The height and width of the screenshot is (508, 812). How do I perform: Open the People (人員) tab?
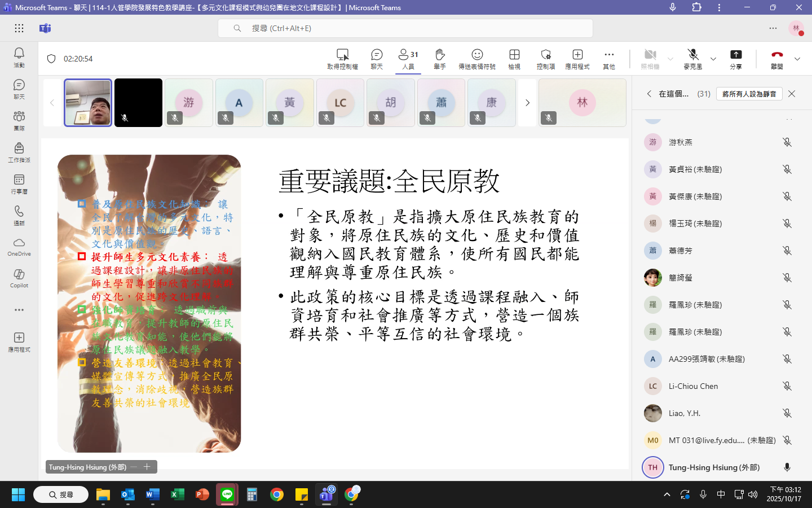pyautogui.click(x=408, y=58)
